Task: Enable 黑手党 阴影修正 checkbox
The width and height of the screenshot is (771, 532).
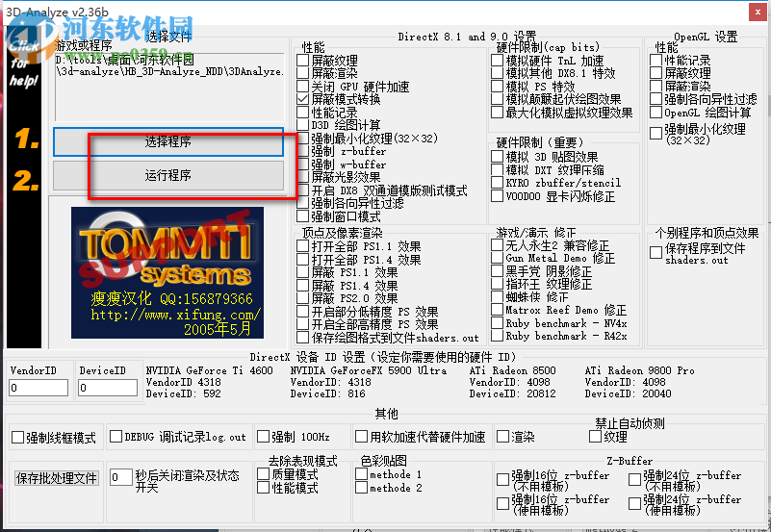Action: [497, 270]
